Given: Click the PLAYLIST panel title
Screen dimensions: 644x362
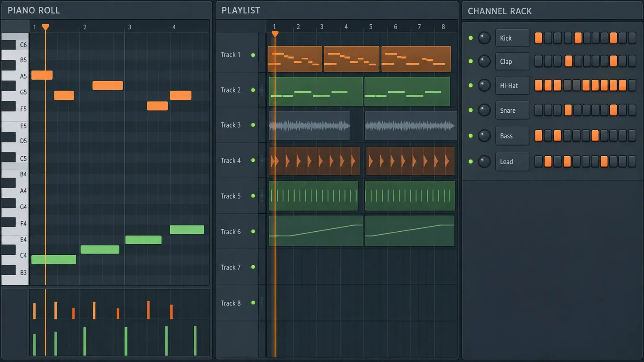Looking at the screenshot, I should [241, 10].
